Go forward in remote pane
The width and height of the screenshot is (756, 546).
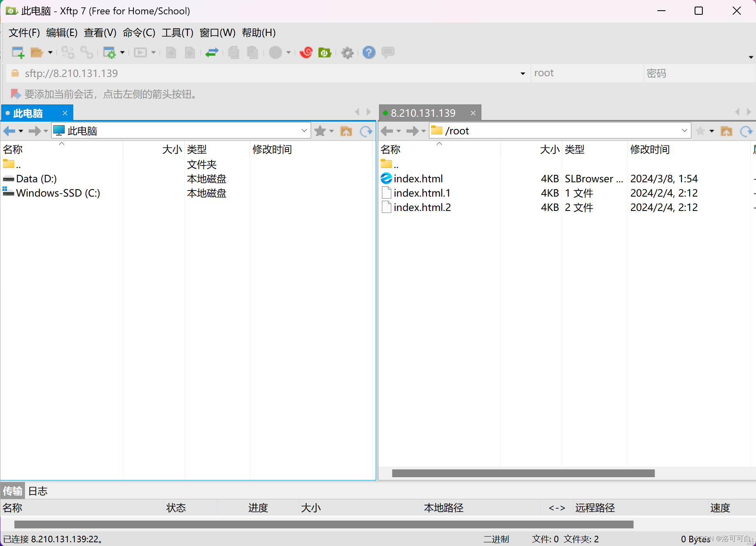[x=413, y=131]
